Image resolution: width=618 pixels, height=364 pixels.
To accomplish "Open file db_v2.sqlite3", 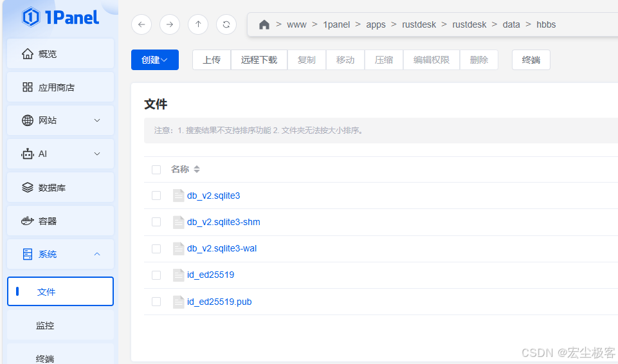I will point(214,196).
